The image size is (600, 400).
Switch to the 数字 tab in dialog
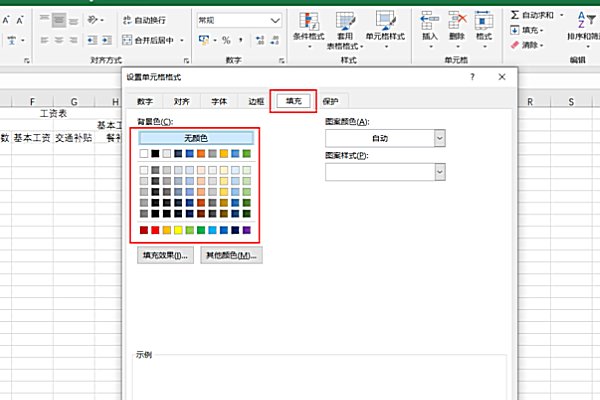(145, 101)
